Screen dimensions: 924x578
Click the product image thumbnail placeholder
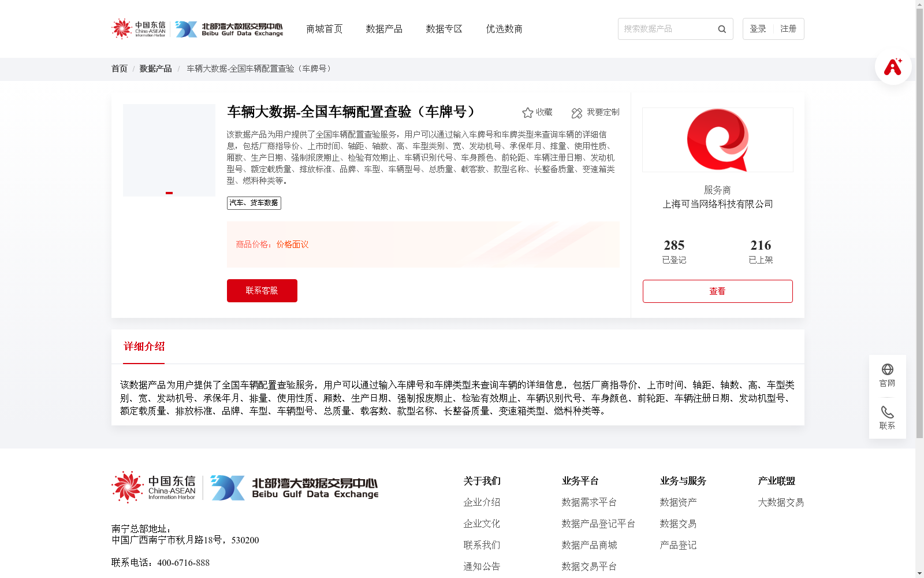click(169, 150)
